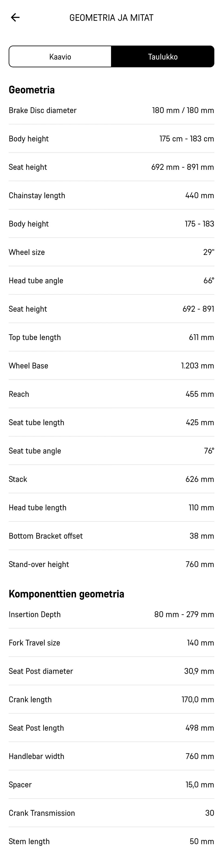This screenshot has height=868, width=223.
Task: Tap the Komponenttien geometria heading
Action: [x=66, y=594]
